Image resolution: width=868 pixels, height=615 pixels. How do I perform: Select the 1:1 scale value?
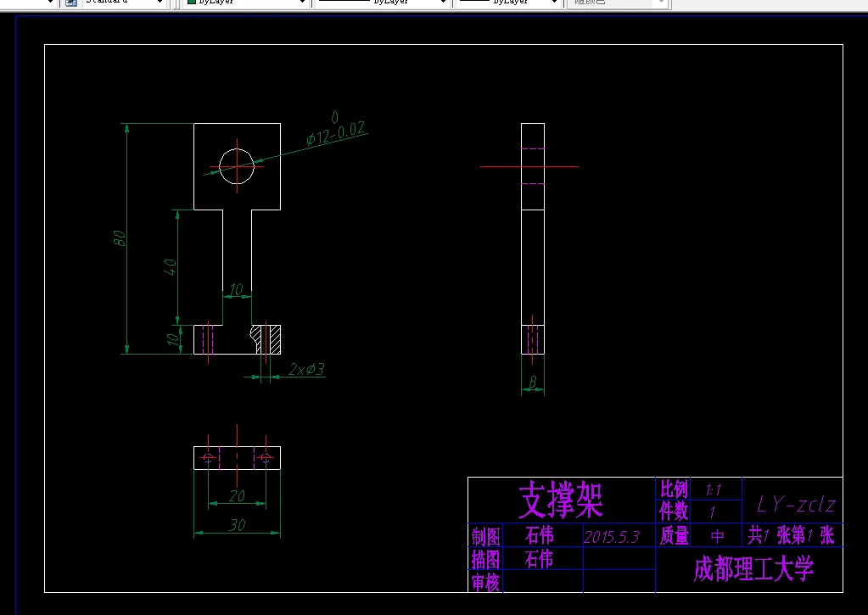[713, 490]
